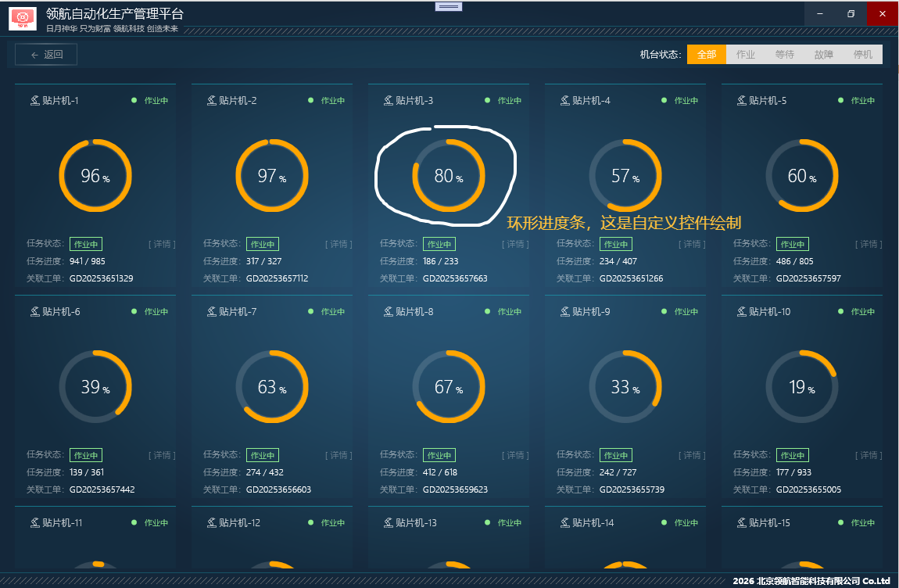Click work order GD20253659623
This screenshot has height=588, width=899.
pos(455,490)
